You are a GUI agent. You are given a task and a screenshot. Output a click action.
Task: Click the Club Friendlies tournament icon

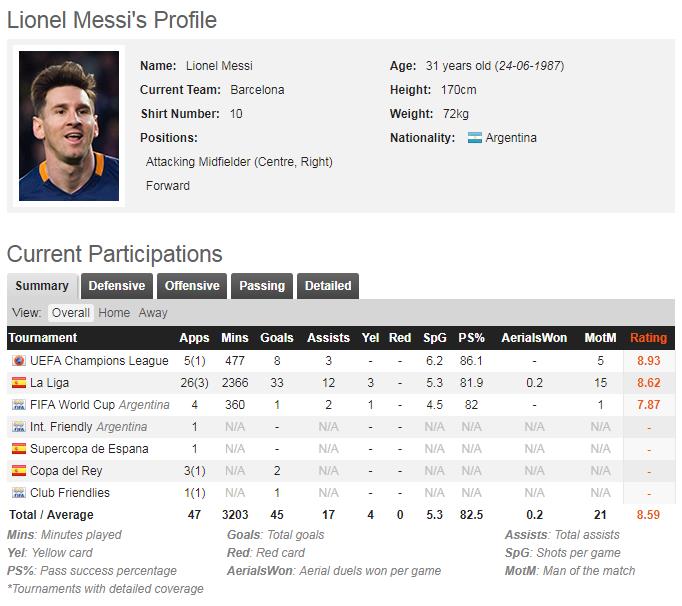click(18, 493)
